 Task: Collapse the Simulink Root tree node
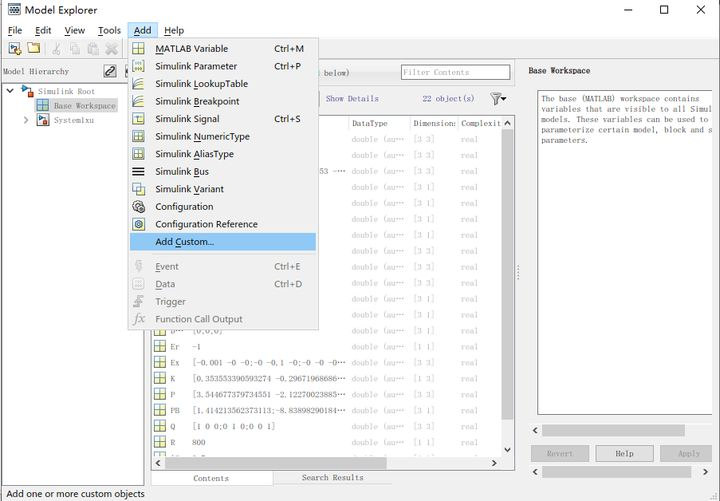pyautogui.click(x=10, y=91)
